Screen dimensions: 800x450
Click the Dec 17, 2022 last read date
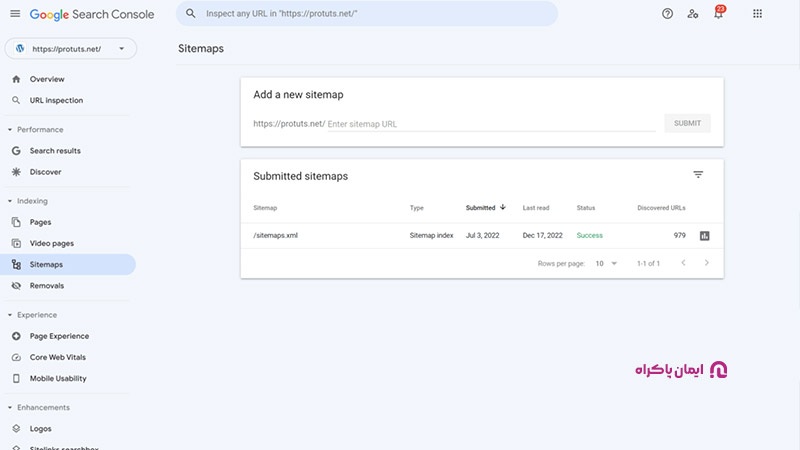(542, 236)
